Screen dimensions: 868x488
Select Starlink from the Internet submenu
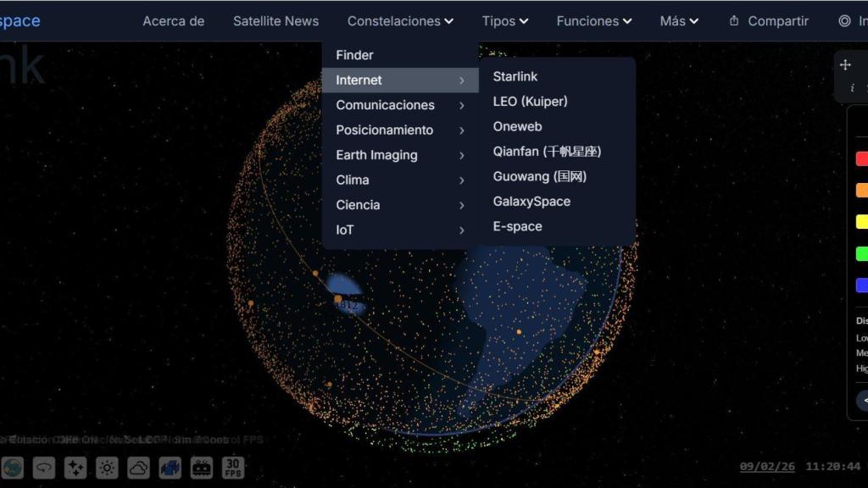[515, 75]
